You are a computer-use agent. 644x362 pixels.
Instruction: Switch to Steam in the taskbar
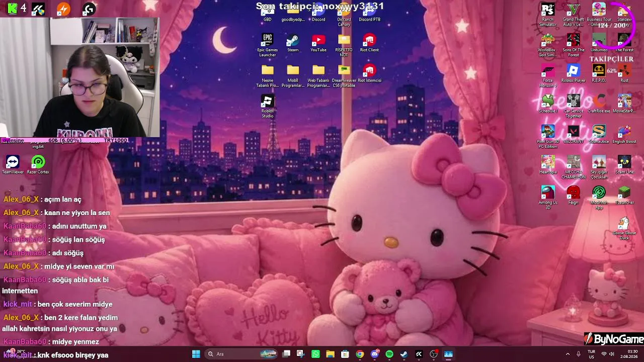tap(404, 354)
